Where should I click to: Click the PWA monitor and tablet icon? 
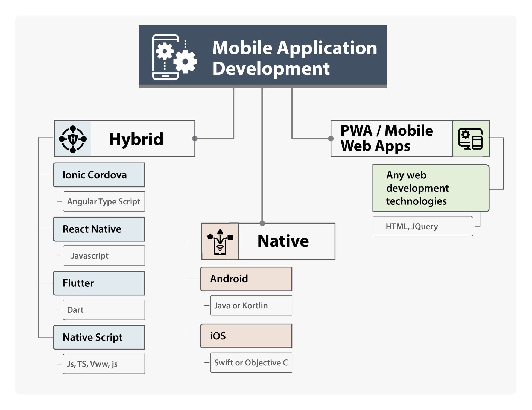(470, 139)
